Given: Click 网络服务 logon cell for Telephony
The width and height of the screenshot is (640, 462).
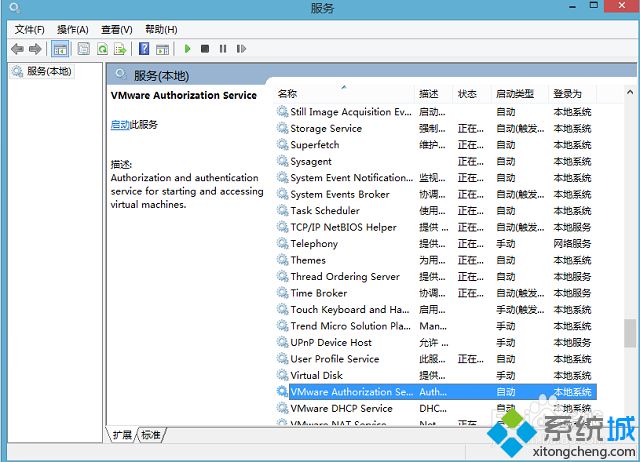Looking at the screenshot, I should pos(572,244).
